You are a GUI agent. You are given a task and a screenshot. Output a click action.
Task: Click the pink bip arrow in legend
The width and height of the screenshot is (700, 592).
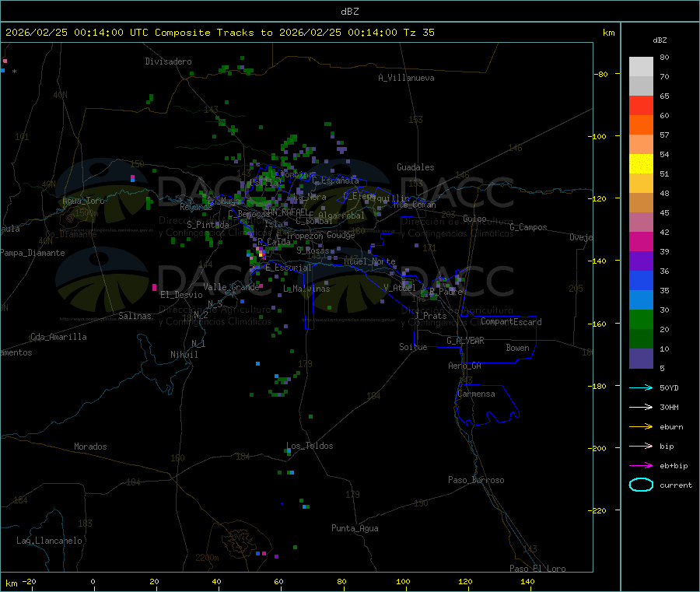[641, 446]
